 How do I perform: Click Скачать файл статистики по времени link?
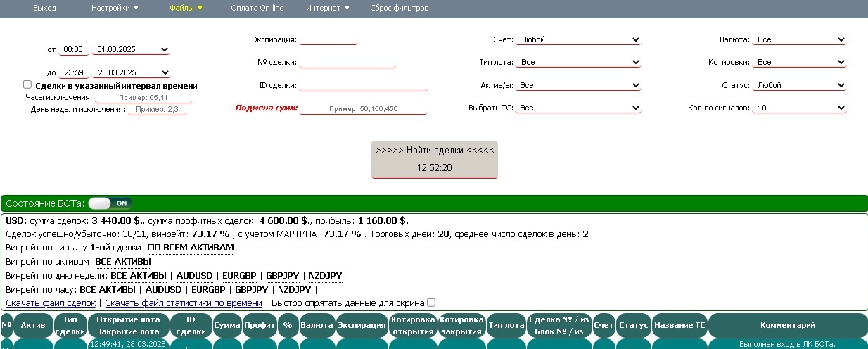click(184, 303)
